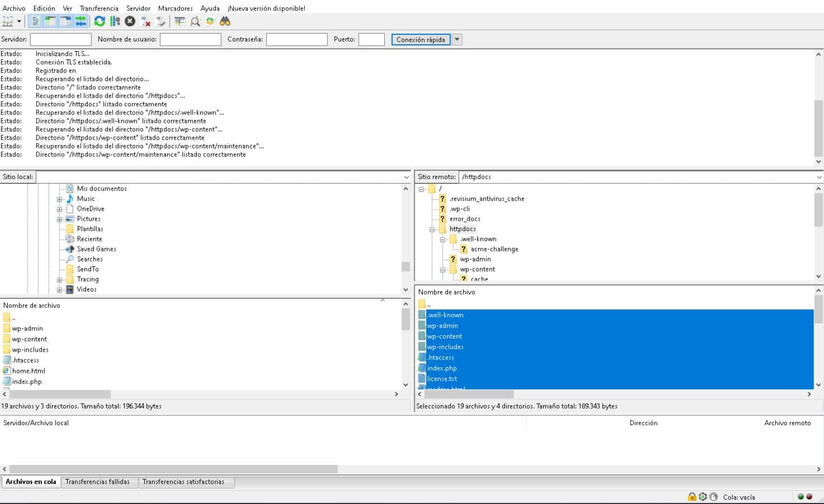Viewport: 824px width, 504px height.
Task: Expand the Music folder in local tree
Action: pos(59,199)
